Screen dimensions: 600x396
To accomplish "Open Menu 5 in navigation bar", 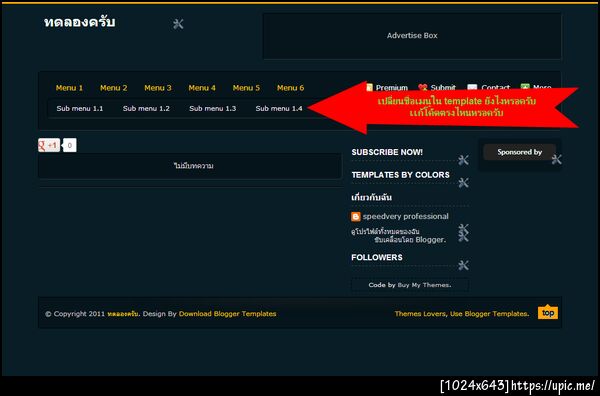I will 246,88.
